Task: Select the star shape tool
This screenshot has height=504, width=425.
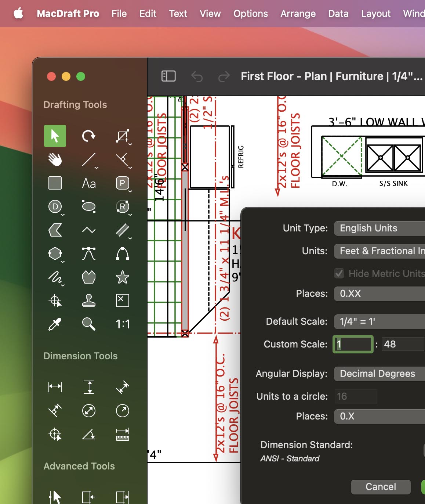Action: tap(122, 277)
